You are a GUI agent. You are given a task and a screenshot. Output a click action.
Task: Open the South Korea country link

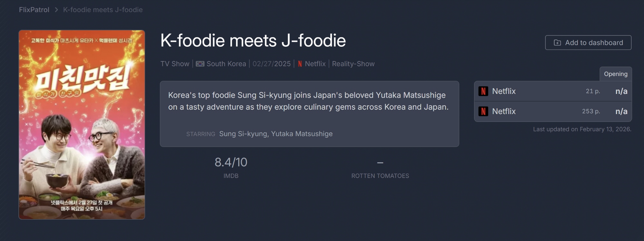coord(226,64)
